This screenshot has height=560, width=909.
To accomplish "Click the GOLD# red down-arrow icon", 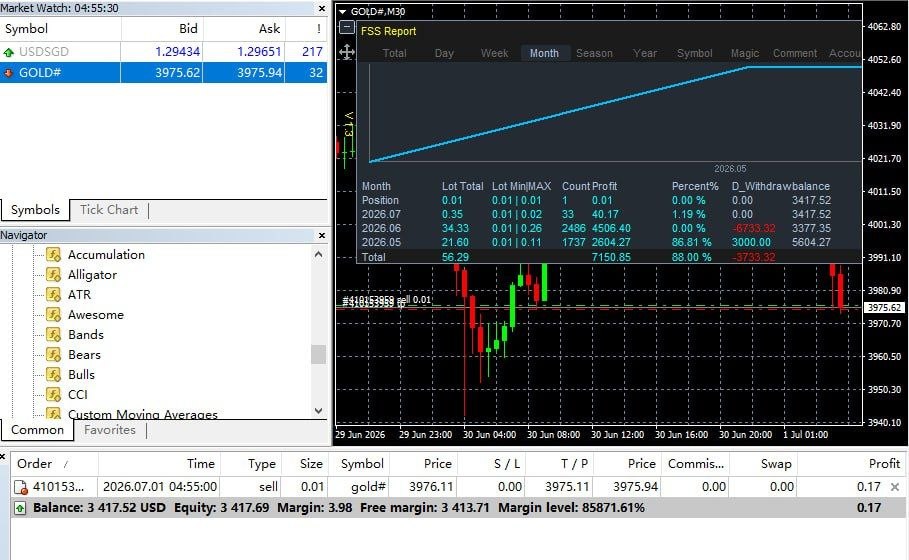I will coord(9,73).
